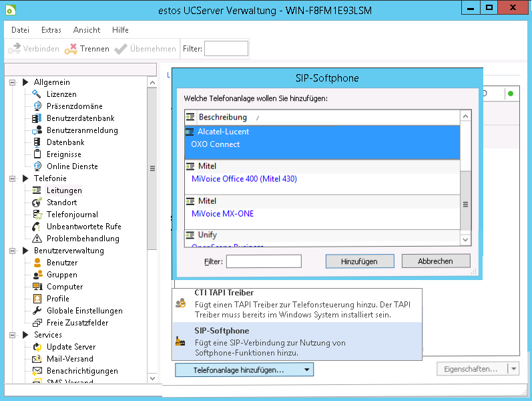Open the Telefonanlage hinzufügen dropdown
The image size is (532, 401).
click(244, 370)
